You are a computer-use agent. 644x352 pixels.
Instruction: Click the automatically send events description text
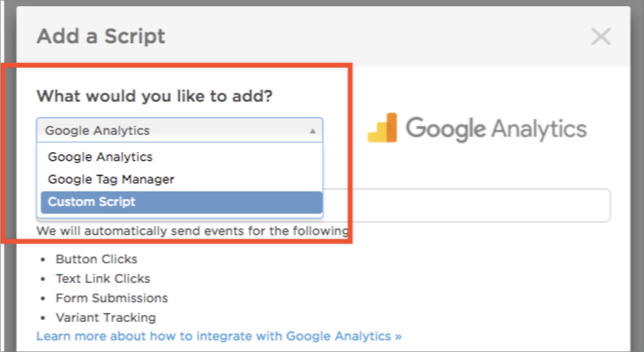193,231
